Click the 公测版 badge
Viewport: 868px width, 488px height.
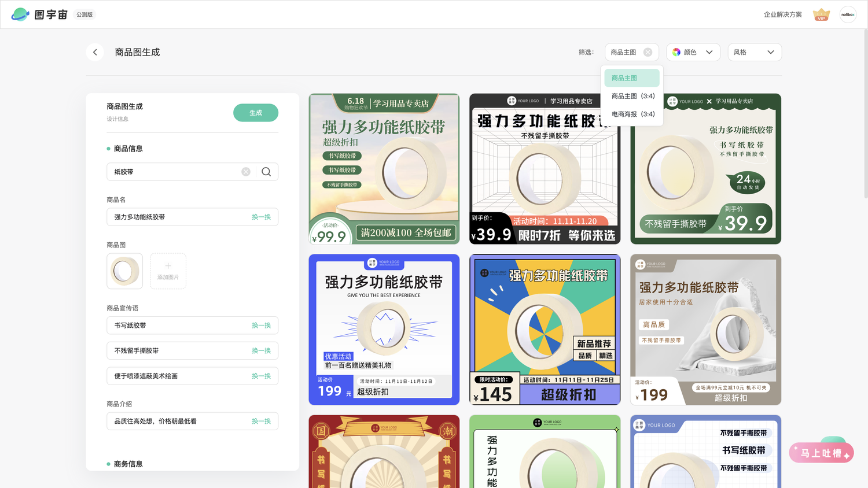point(84,14)
